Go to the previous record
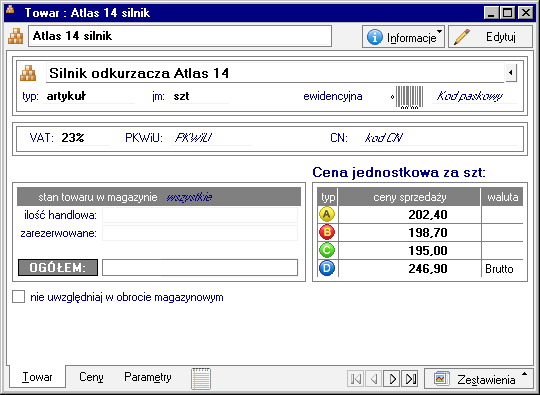Screen dimensions: 540x395 374,379
